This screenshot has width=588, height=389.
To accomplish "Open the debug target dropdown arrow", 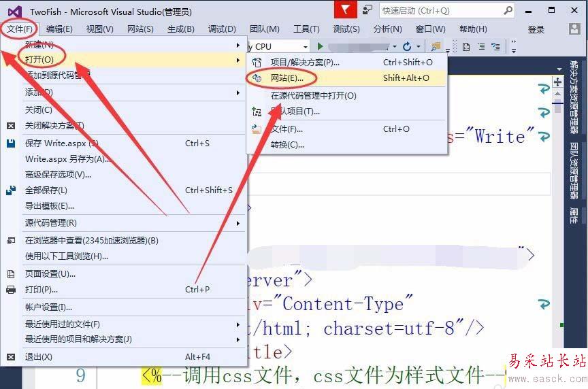I will pos(394,47).
